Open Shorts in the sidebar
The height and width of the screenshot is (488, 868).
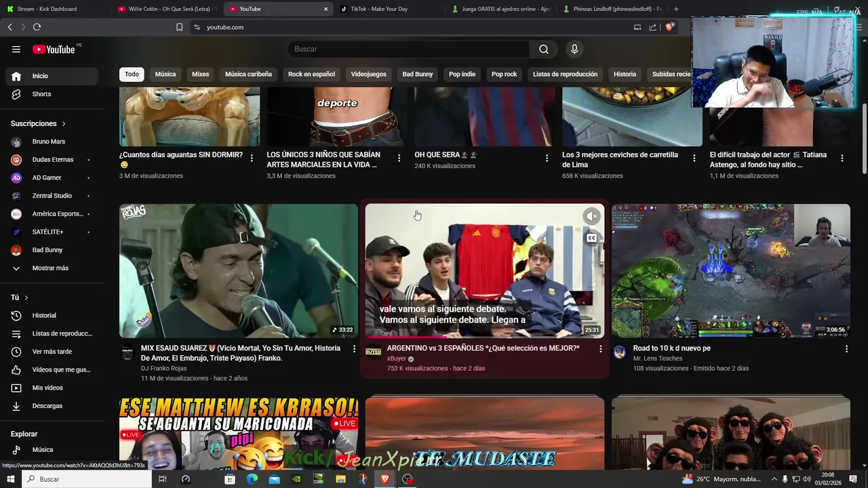pos(52,94)
